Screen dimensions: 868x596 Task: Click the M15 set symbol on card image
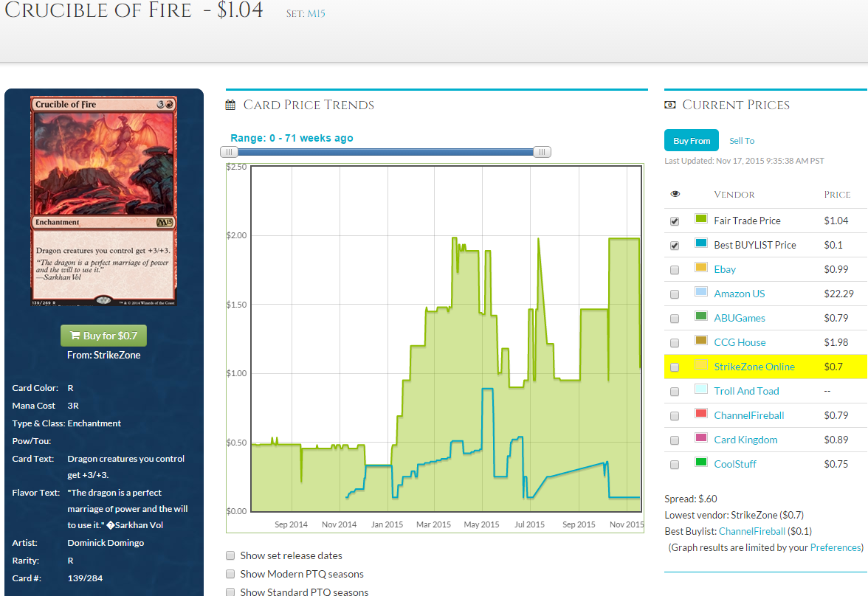[x=165, y=222]
